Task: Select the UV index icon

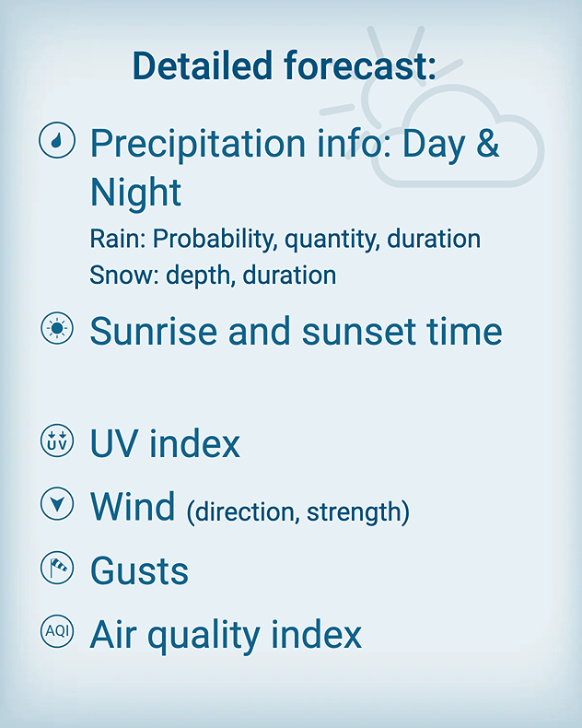Action: [x=57, y=441]
